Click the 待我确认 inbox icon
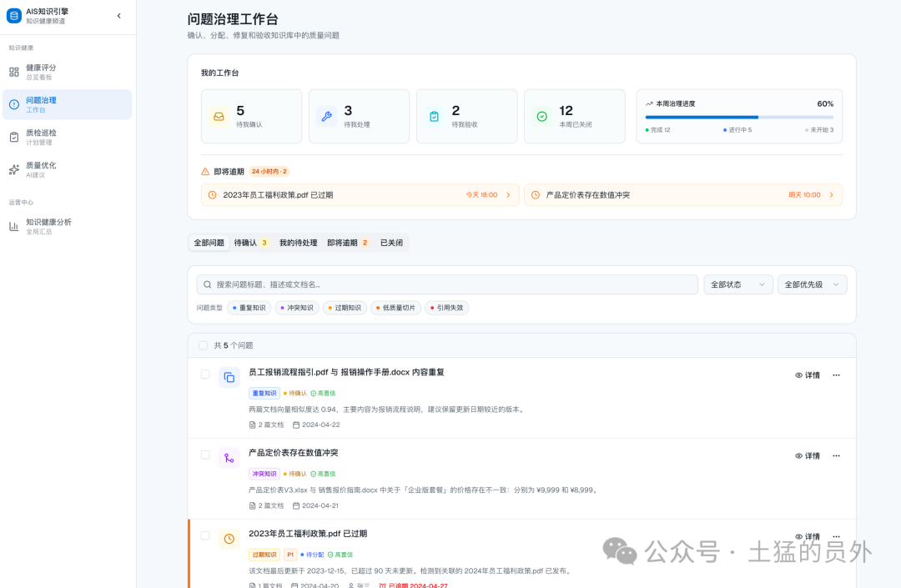The height and width of the screenshot is (588, 901). 219,117
